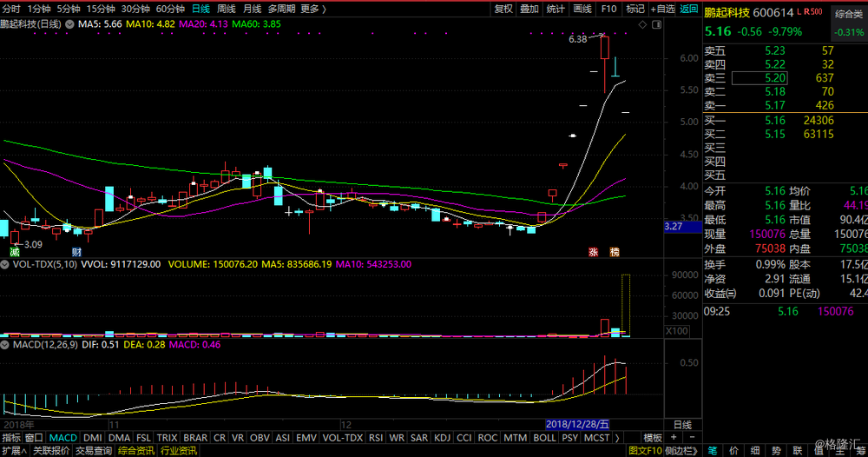The width and height of the screenshot is (868, 457).
Task: Click the 榜 marker on chart
Action: point(615,252)
